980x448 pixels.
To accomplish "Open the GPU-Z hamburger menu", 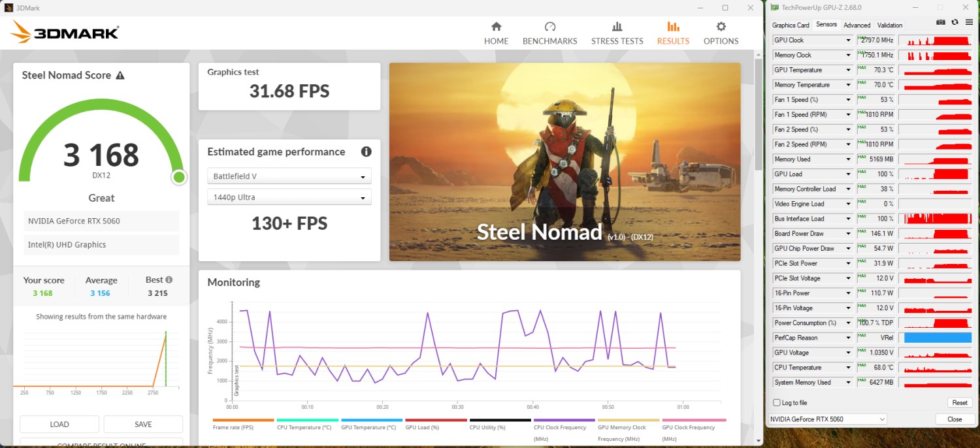I will 969,22.
